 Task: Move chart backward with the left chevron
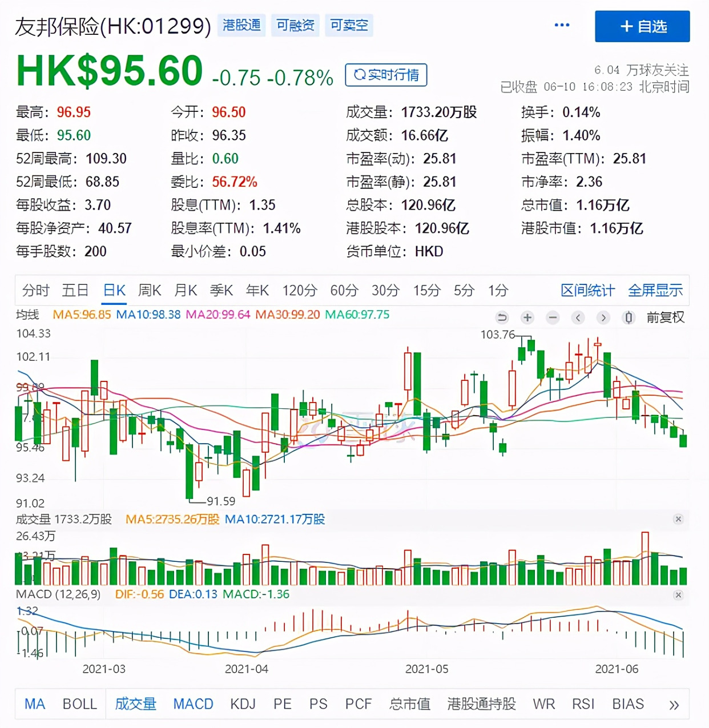click(578, 317)
